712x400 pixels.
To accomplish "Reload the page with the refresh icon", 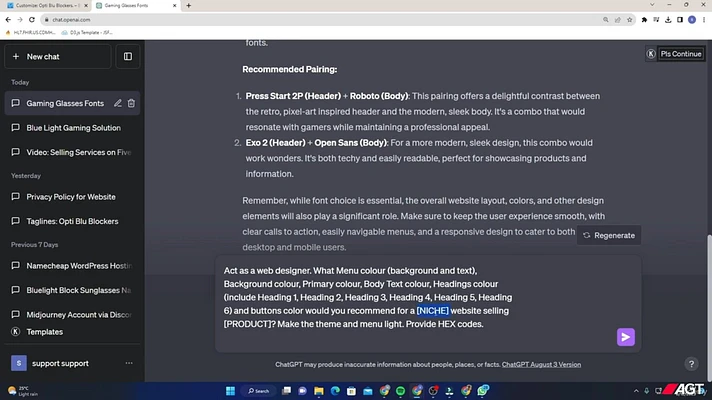I will [32, 20].
